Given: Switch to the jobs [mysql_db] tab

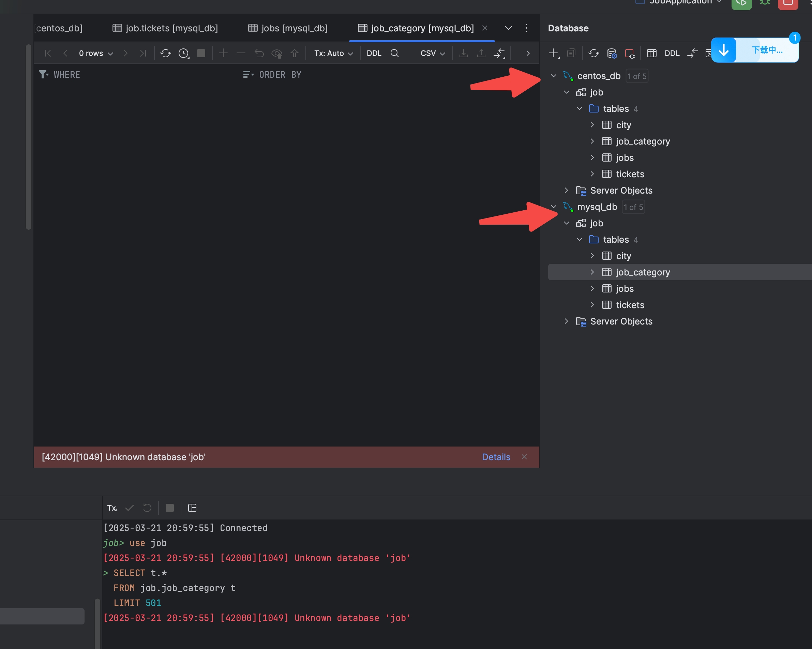Looking at the screenshot, I should pyautogui.click(x=288, y=28).
